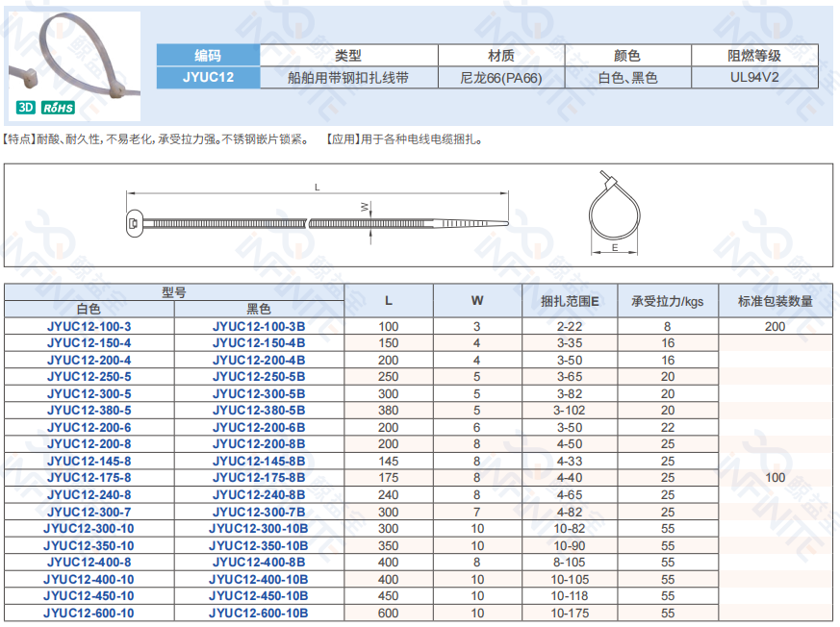Open white model JYUC12-600-10

89,614
